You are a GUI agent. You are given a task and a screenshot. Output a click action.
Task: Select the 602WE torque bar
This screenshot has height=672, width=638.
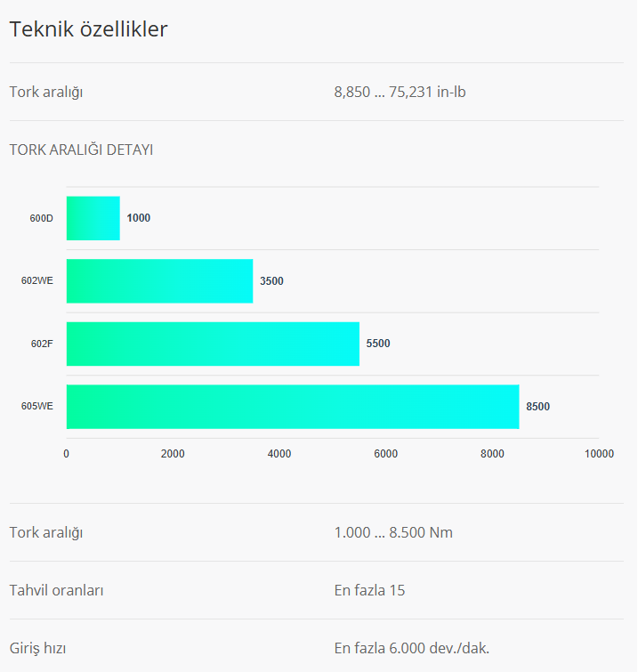159,281
